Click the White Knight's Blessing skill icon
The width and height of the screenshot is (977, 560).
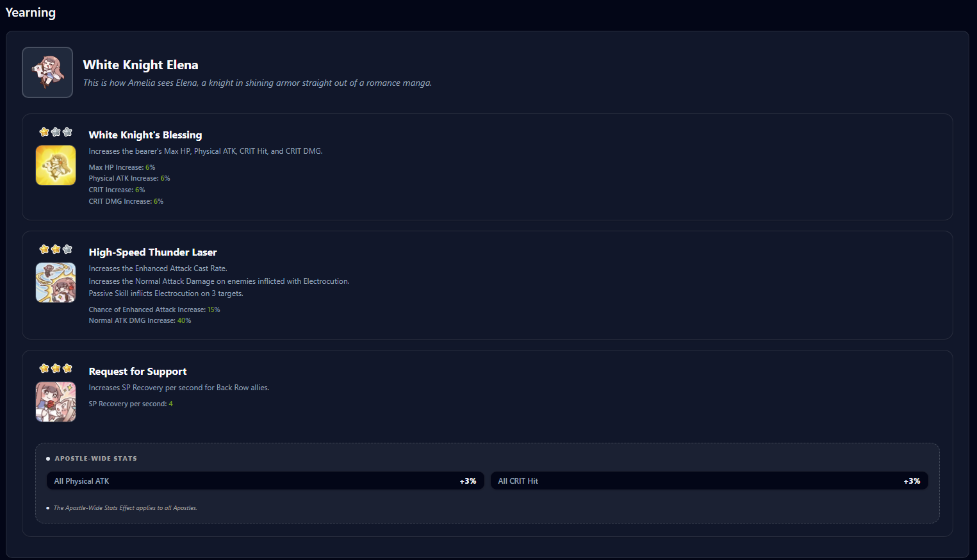click(x=56, y=165)
